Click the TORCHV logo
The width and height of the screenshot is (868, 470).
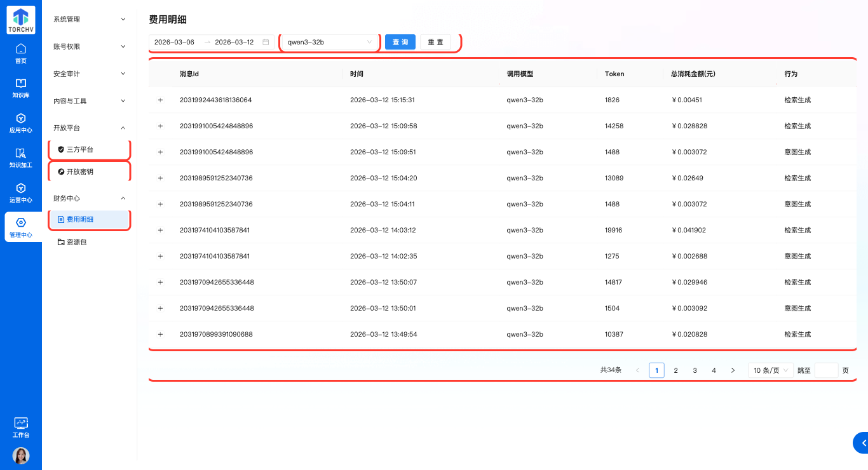click(21, 20)
